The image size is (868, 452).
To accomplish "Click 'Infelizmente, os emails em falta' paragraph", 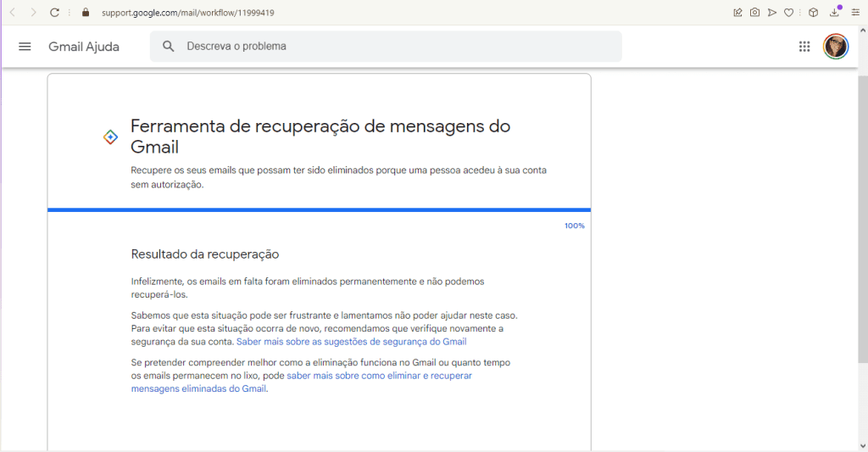I will (307, 288).
